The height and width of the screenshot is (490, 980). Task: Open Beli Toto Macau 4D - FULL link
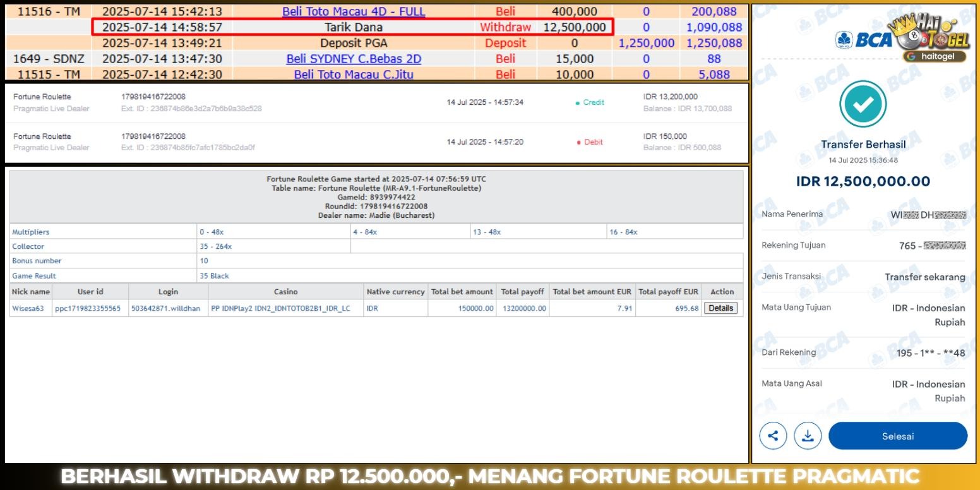[354, 11]
